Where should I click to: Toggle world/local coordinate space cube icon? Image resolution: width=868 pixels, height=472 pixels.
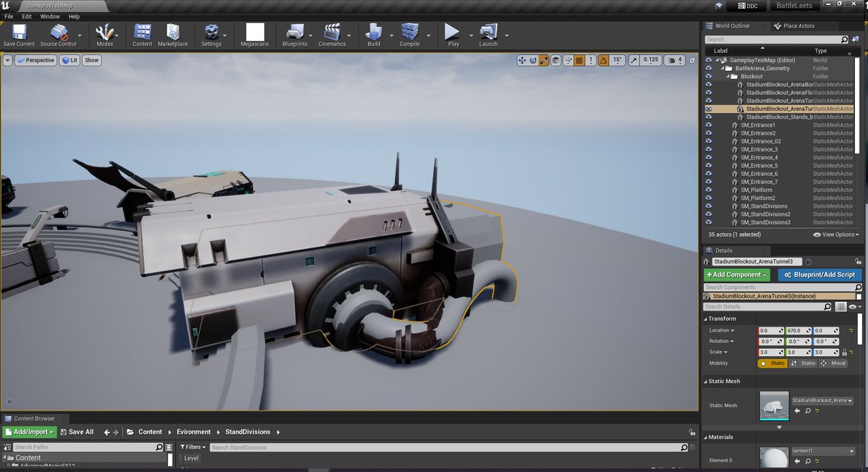pyautogui.click(x=556, y=60)
